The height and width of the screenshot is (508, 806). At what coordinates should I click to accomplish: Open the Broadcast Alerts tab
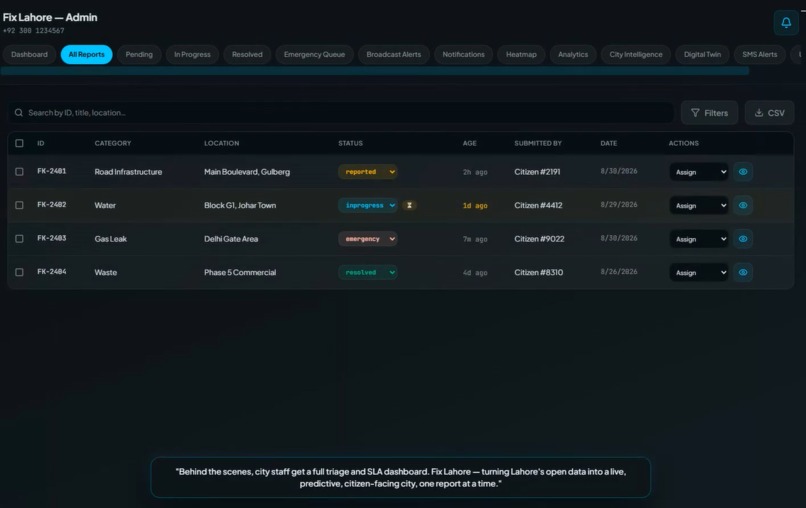click(394, 55)
